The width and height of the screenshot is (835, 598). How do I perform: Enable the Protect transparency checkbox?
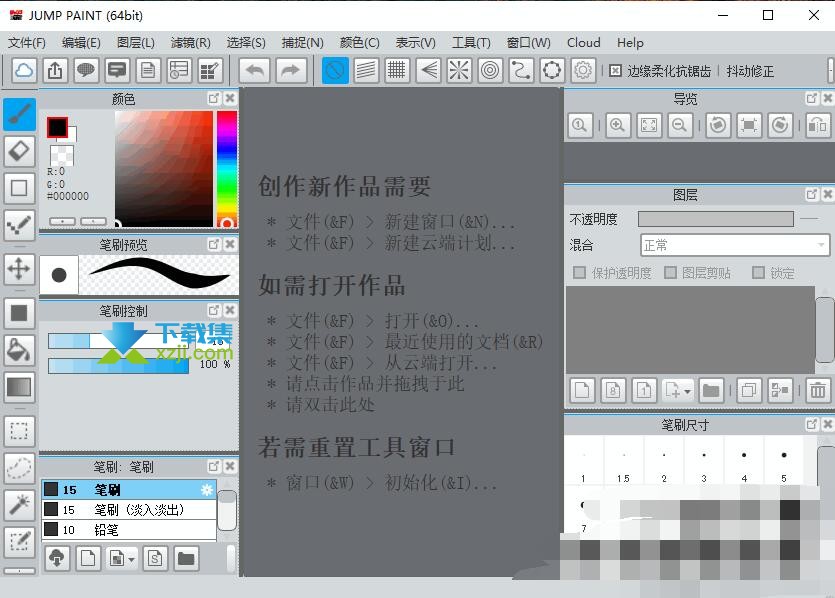coord(579,273)
